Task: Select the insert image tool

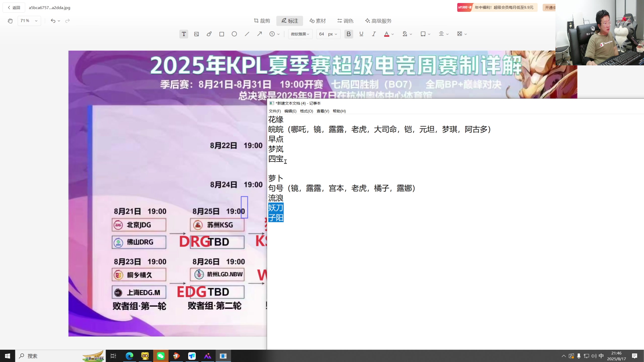Action: tap(196, 34)
